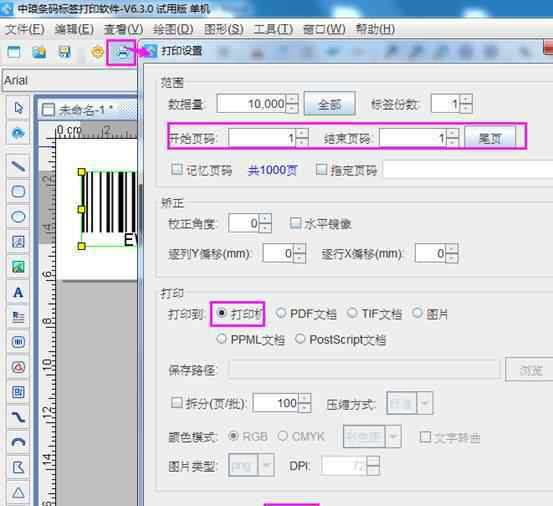Screen dimensions: 553x506
Task: Select the triangle shape tool
Action: click(x=18, y=492)
